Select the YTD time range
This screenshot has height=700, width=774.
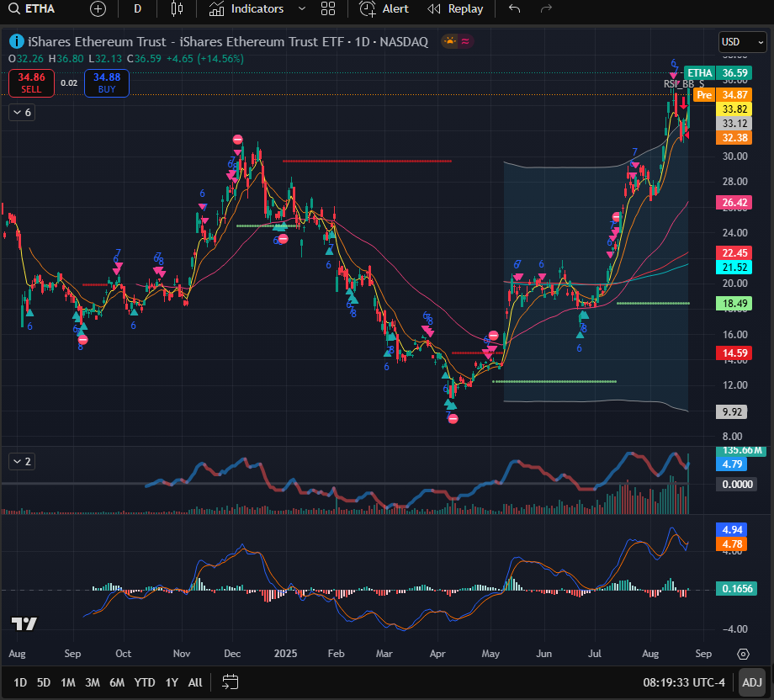(145, 682)
